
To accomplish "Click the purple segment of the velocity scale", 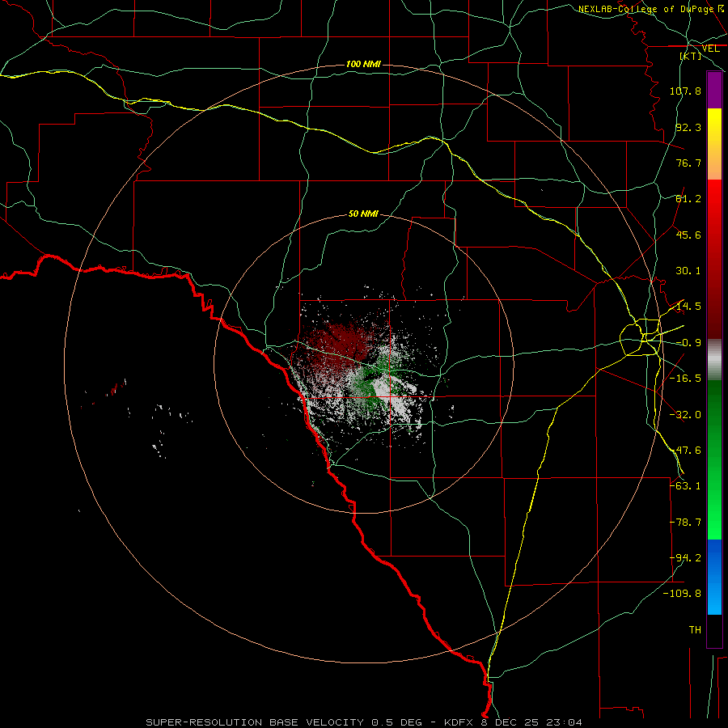I will pyautogui.click(x=714, y=90).
